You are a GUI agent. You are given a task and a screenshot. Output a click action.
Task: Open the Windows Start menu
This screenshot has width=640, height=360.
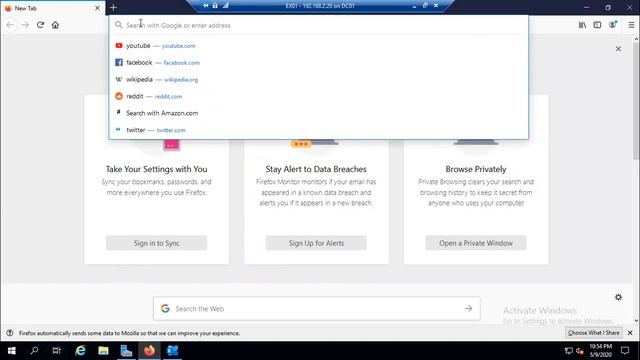click(12, 351)
